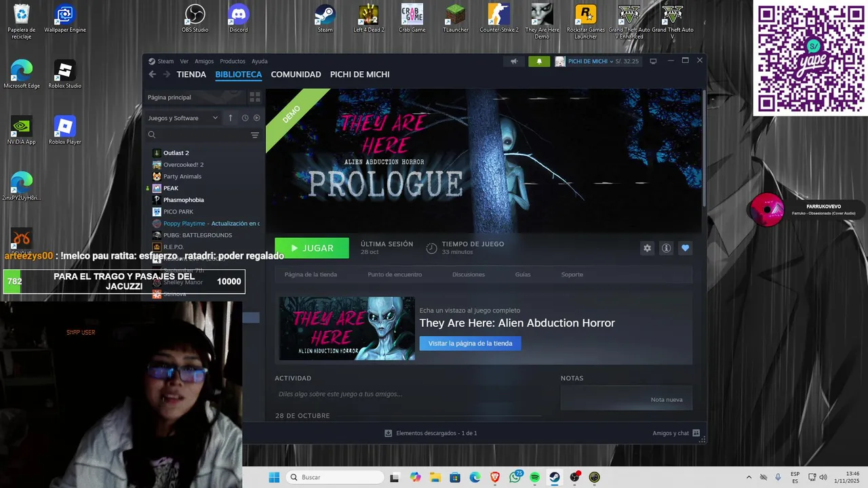Expand the Juegos y Software dropdown
The height and width of the screenshot is (488, 868).
[x=183, y=118]
